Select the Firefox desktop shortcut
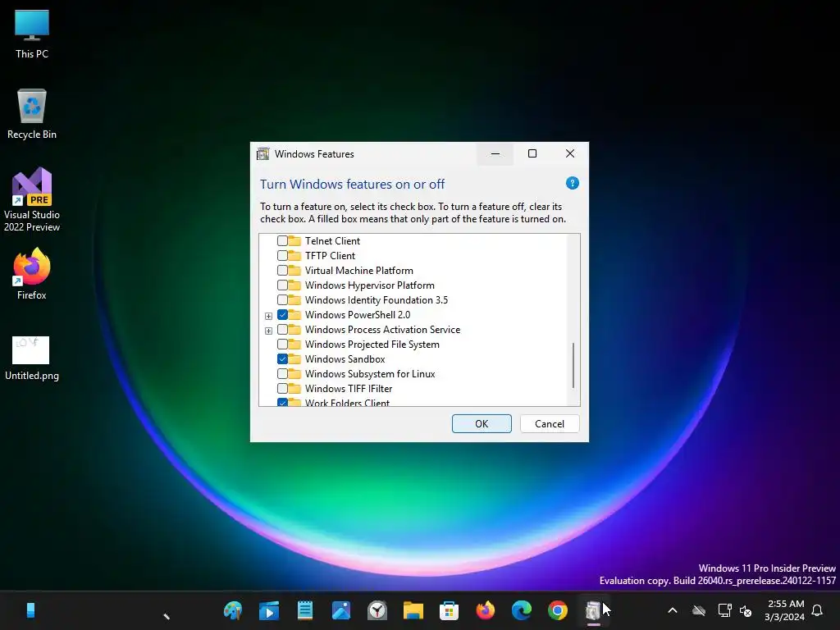The height and width of the screenshot is (630, 840). point(32,274)
